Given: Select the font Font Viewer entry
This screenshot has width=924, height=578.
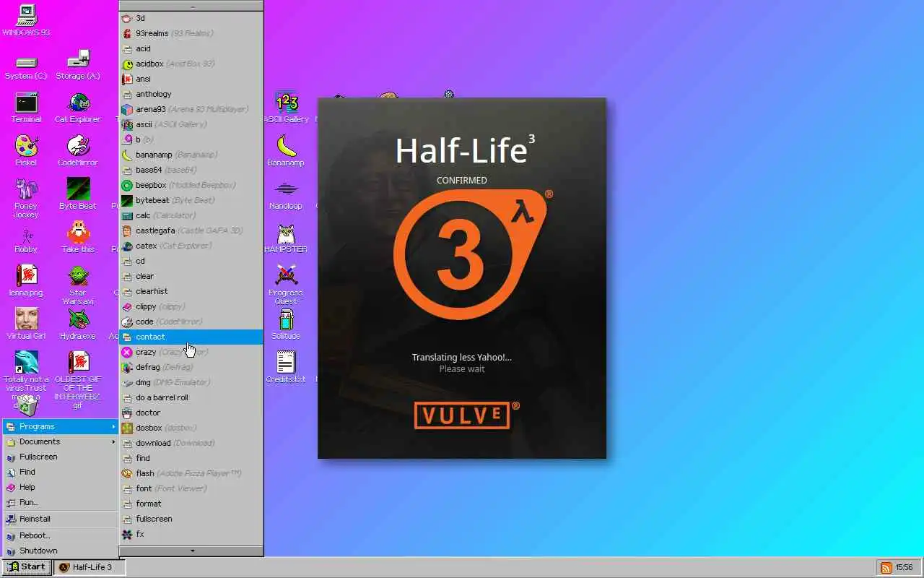Looking at the screenshot, I should pos(191,488).
